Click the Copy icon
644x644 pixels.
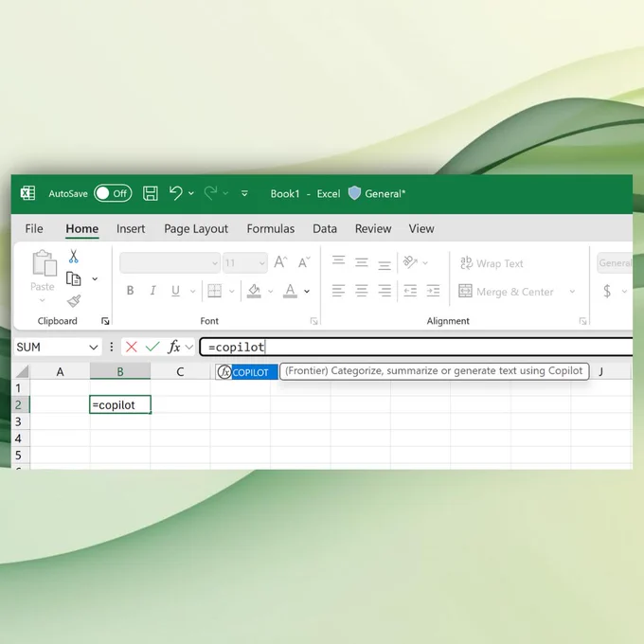pos(74,278)
